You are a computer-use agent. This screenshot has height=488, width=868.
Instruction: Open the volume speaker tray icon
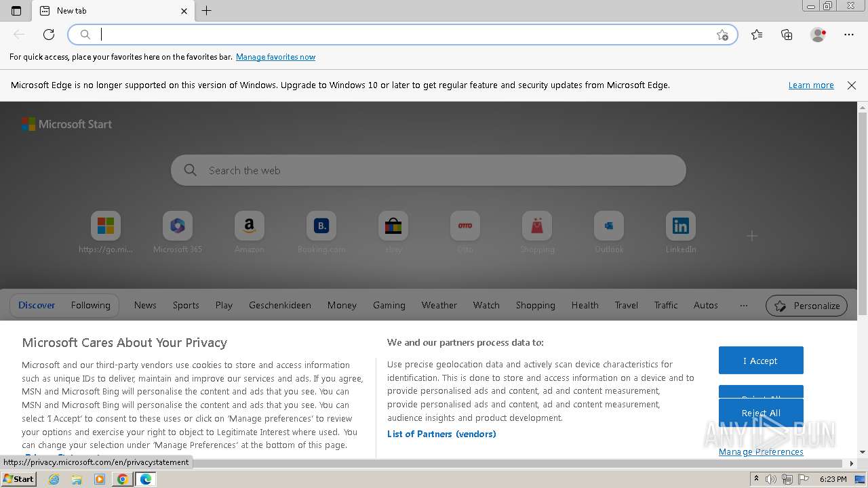[772, 479]
